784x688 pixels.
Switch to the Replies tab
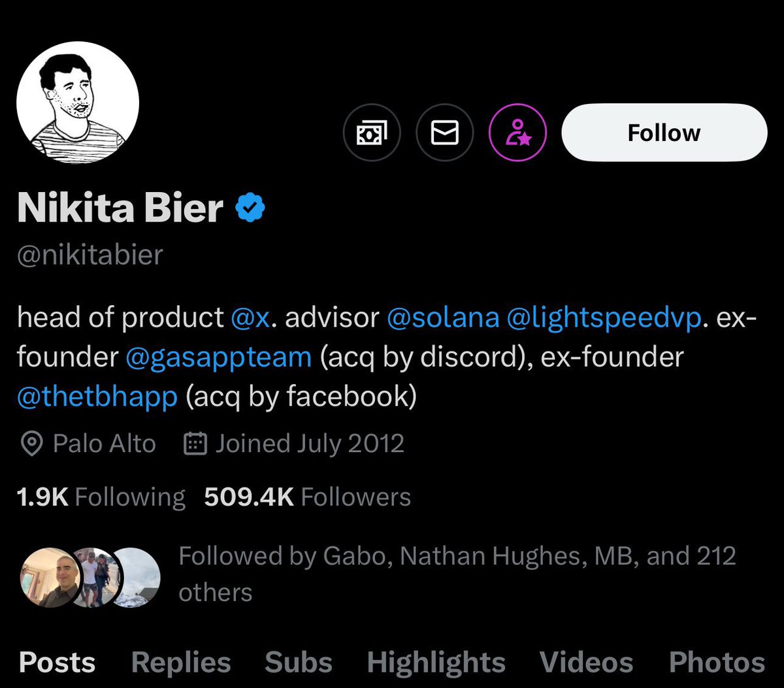point(181,663)
